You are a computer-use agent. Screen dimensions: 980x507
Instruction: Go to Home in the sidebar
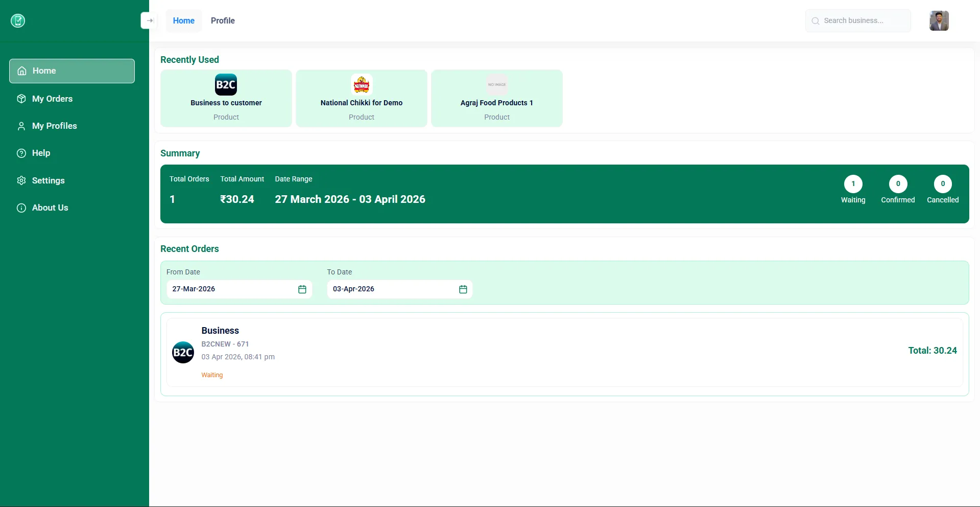[x=72, y=71]
